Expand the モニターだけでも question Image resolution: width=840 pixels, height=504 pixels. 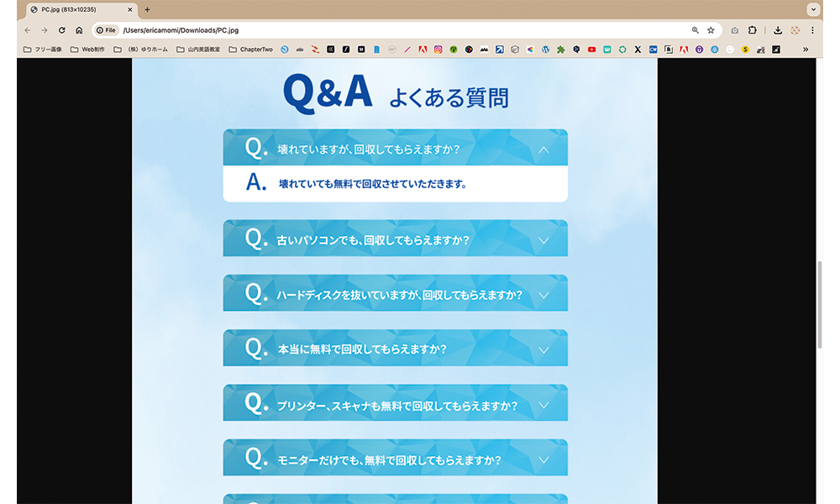click(396, 458)
